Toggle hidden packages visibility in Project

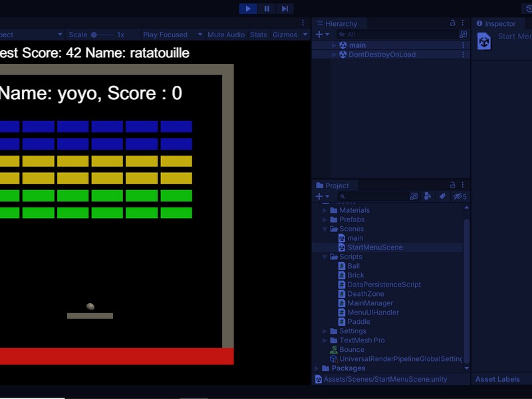[x=459, y=196]
